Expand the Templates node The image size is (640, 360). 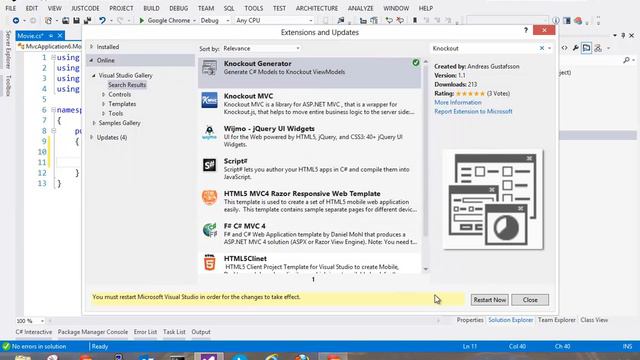pos(104,104)
